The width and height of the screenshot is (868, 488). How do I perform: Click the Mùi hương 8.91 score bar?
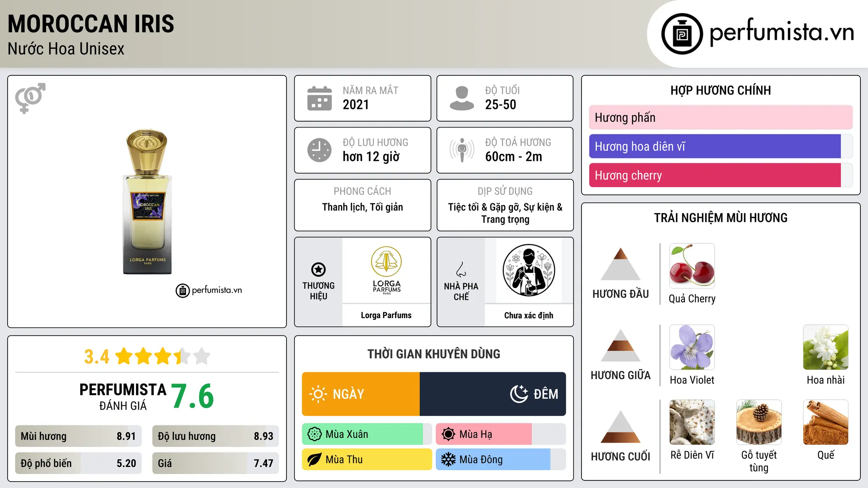(78, 436)
